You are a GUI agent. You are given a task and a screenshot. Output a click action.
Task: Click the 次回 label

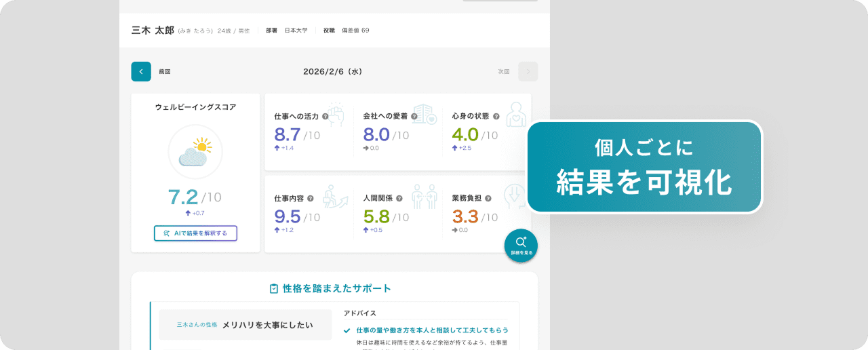[x=504, y=71]
